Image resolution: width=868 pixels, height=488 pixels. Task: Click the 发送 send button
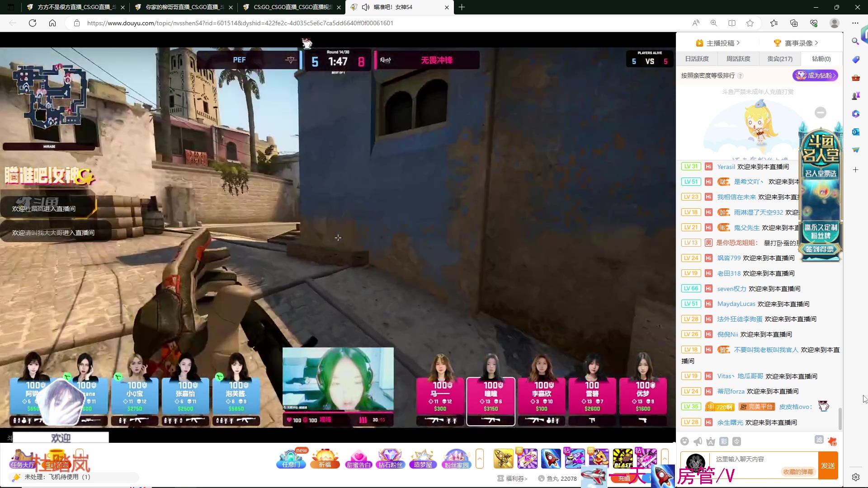click(x=828, y=465)
